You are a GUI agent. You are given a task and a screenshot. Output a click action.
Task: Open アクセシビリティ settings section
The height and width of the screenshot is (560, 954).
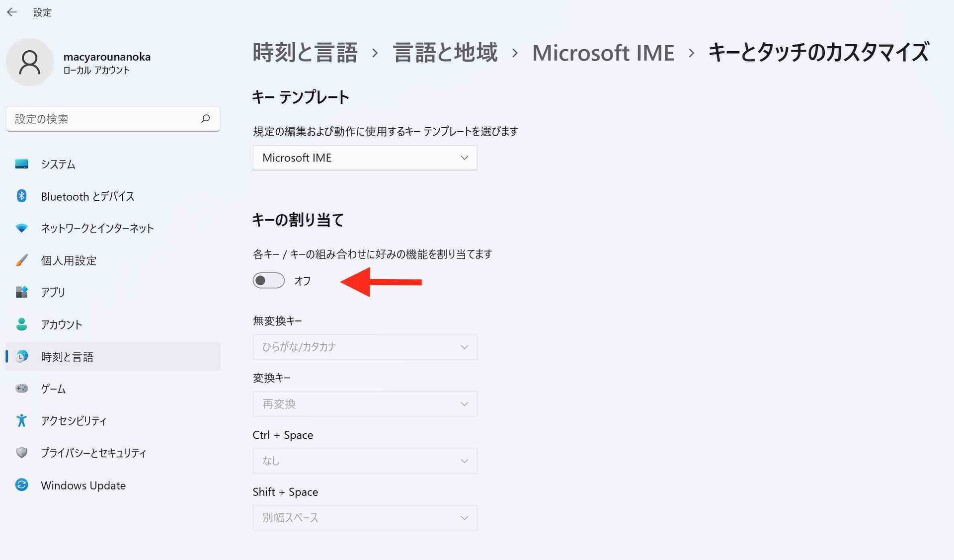pos(113,420)
